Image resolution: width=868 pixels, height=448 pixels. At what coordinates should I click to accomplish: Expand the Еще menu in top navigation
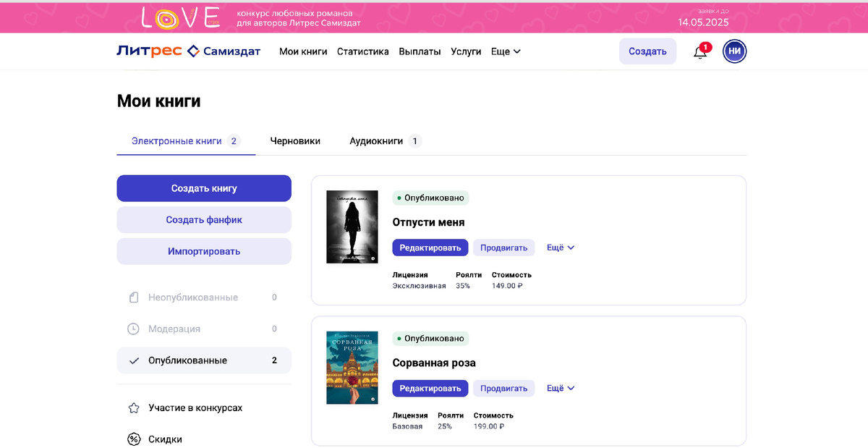coord(506,51)
